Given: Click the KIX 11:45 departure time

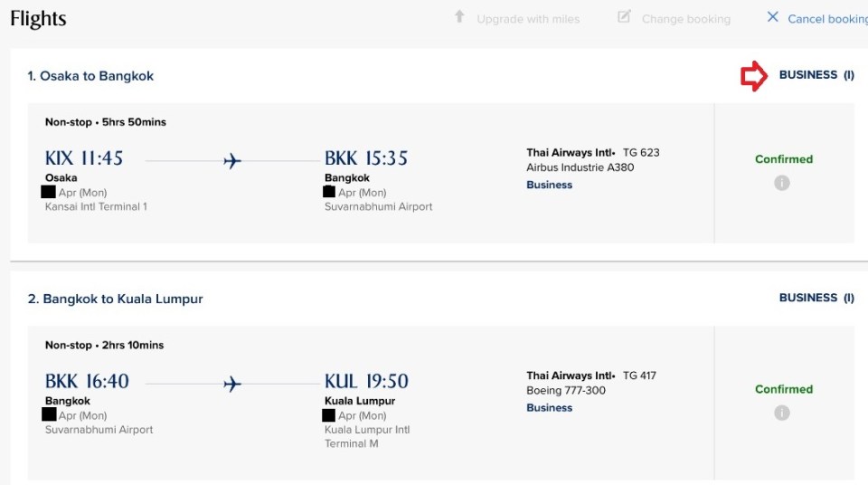Looking at the screenshot, I should (84, 158).
